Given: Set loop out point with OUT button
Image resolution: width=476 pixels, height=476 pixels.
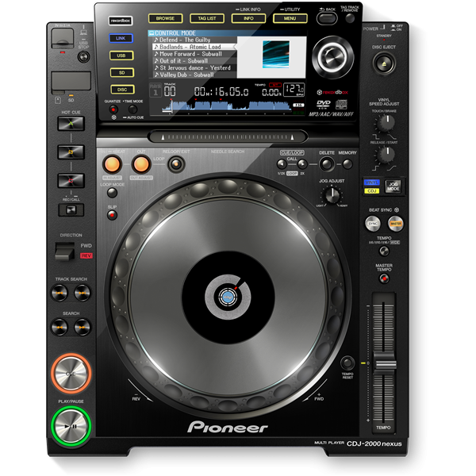Looking at the screenshot, I should 141,164.
